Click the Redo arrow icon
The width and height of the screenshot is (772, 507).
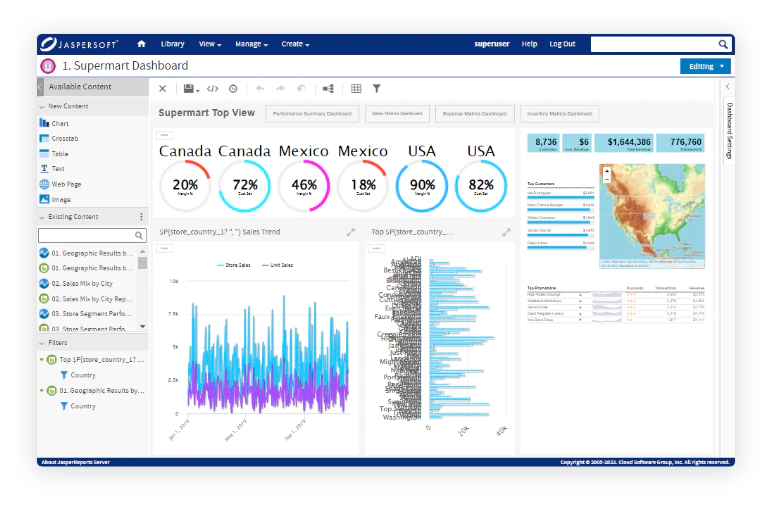(x=280, y=89)
